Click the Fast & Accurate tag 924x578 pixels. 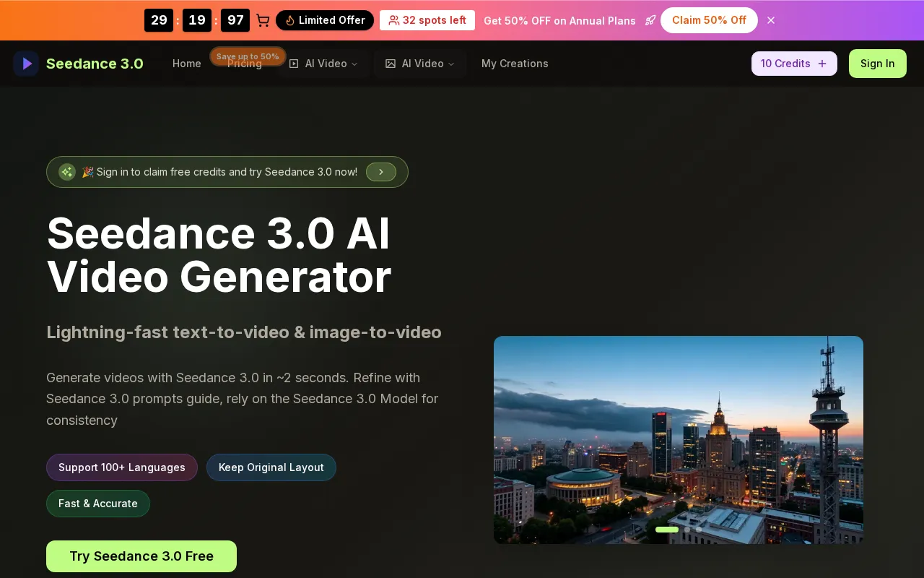point(98,504)
